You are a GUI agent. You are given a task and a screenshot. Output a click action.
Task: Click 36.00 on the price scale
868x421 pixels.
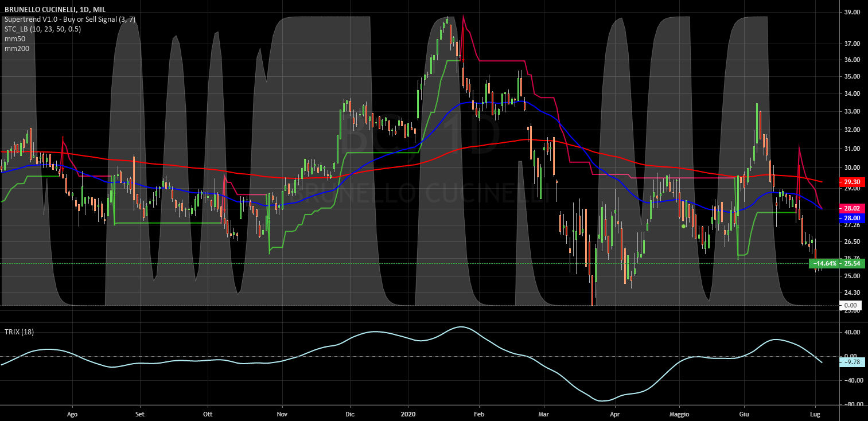pyautogui.click(x=852, y=60)
